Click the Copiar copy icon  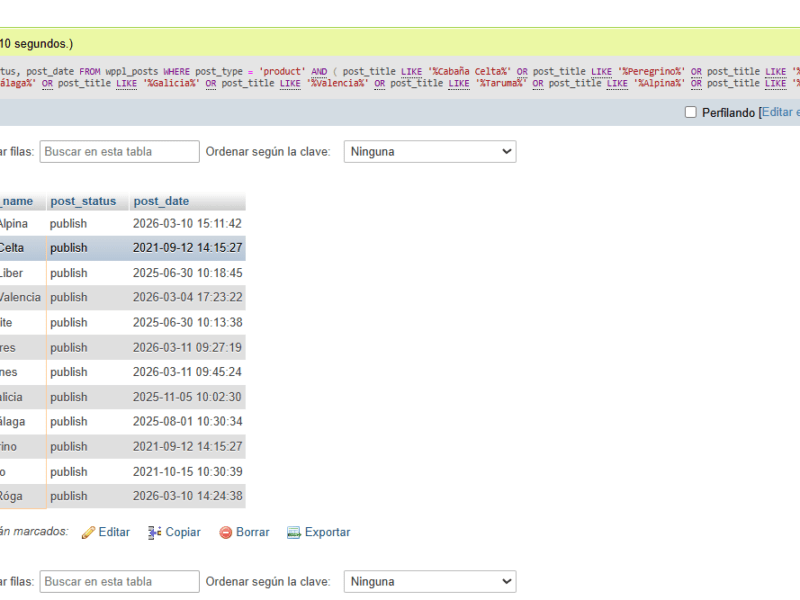click(155, 532)
